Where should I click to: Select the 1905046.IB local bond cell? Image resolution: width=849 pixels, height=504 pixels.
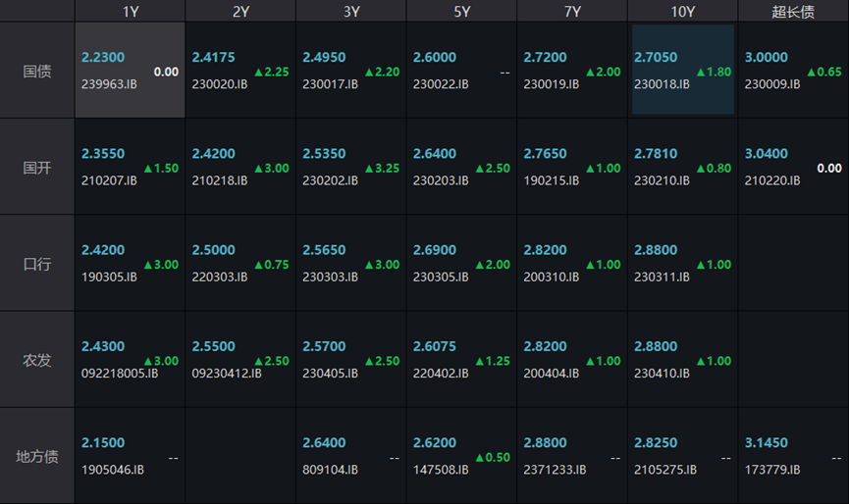130,456
